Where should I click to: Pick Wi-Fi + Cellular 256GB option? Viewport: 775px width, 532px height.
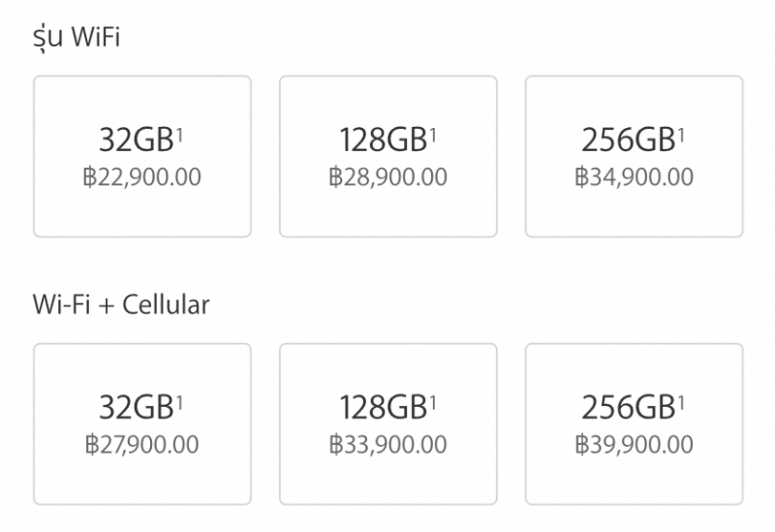pyautogui.click(x=635, y=423)
